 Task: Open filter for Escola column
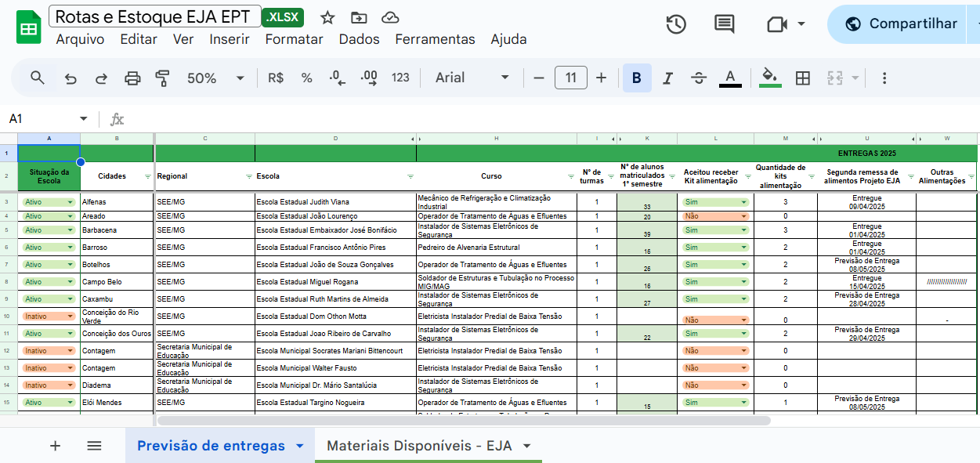[410, 176]
